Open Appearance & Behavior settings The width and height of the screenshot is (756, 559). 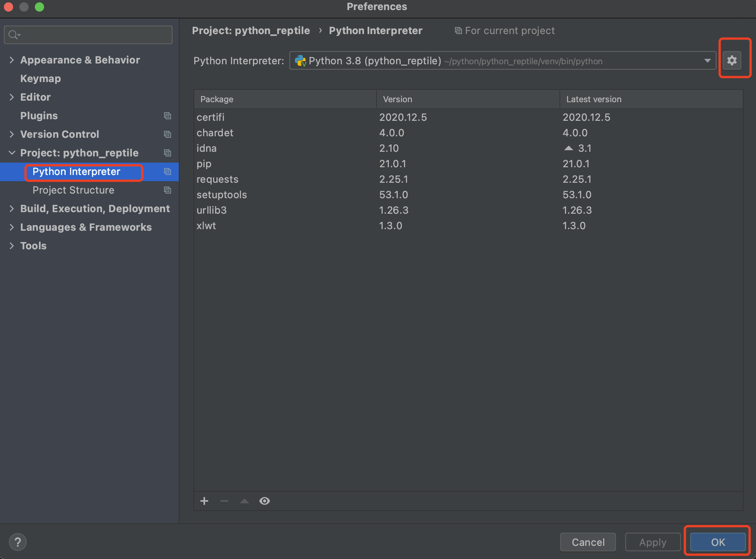point(80,60)
